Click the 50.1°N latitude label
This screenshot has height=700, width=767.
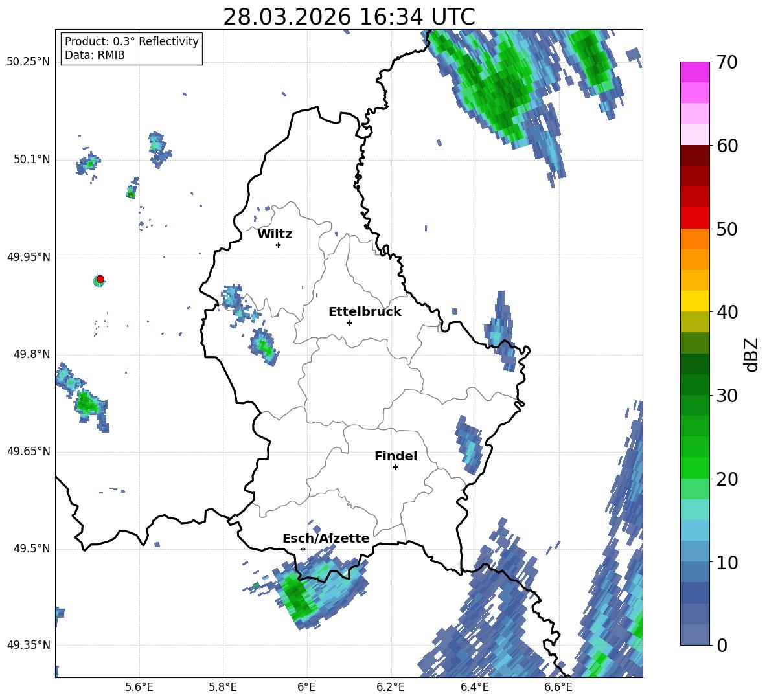click(32, 159)
